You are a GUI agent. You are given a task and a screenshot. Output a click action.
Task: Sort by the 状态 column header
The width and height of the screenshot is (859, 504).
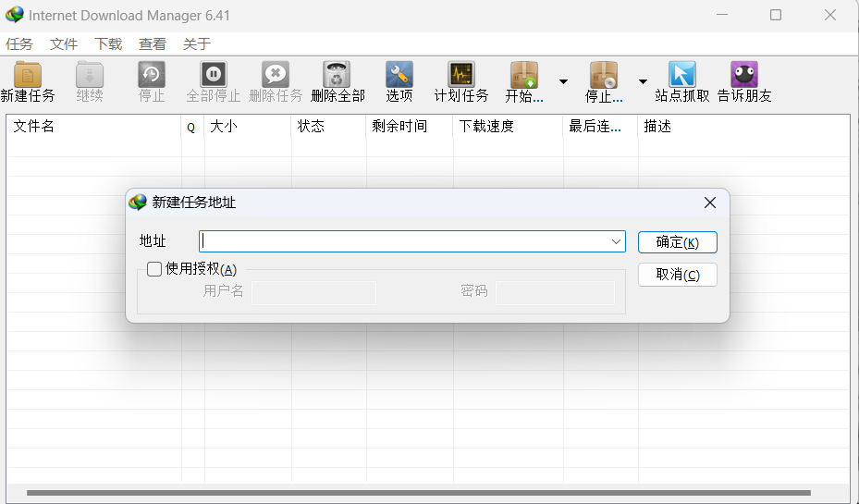pyautogui.click(x=328, y=127)
